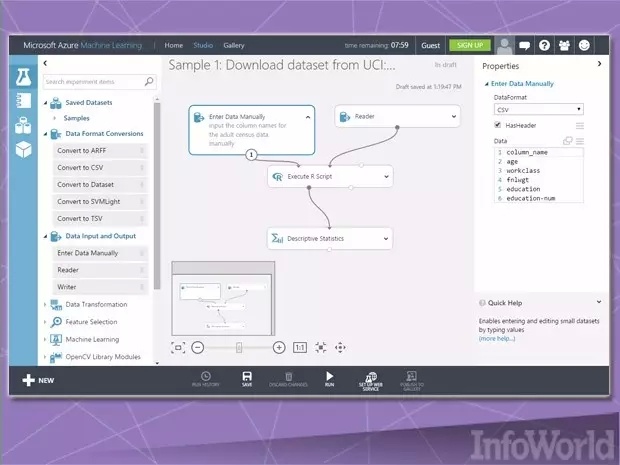The height and width of the screenshot is (465, 620).
Task: Open the Gallery menu item
Action: [x=234, y=45]
